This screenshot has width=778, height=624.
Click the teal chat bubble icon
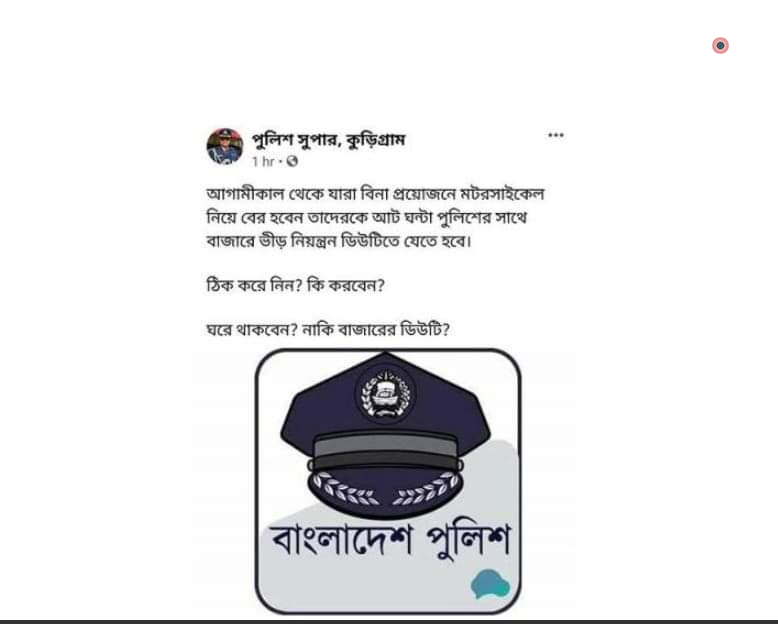tap(490, 584)
